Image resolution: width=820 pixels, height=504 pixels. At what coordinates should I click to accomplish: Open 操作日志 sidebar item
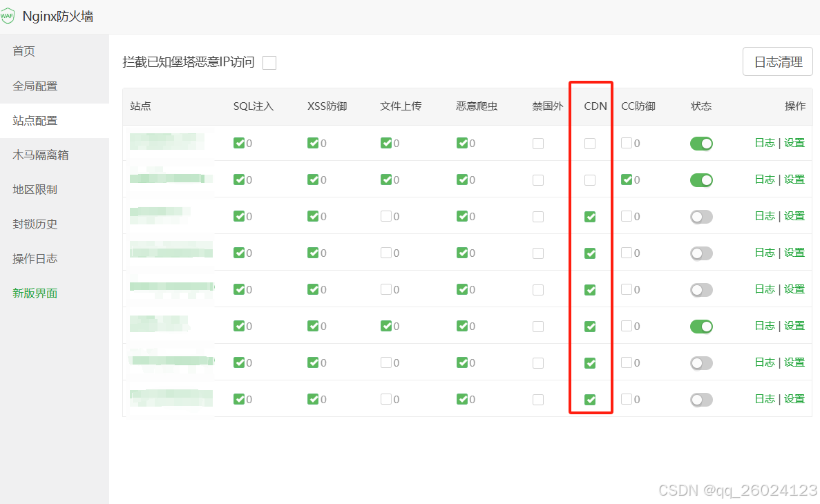pyautogui.click(x=35, y=258)
